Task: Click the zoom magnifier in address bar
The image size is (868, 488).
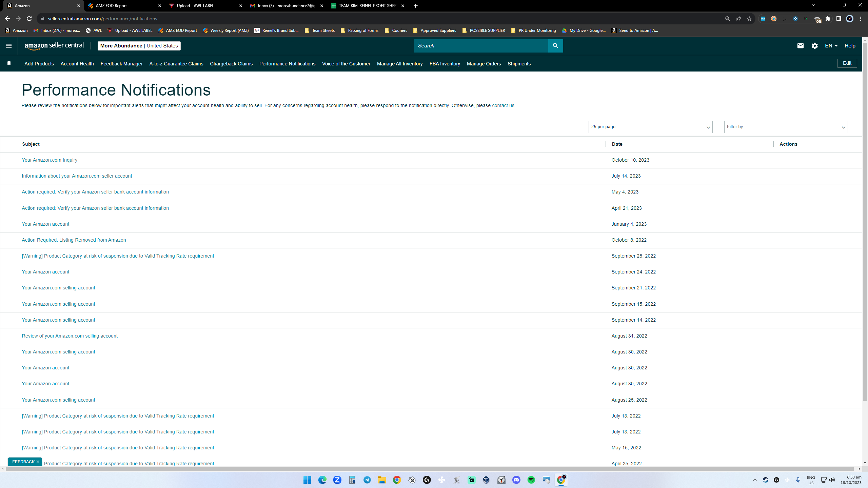Action: [x=727, y=19]
